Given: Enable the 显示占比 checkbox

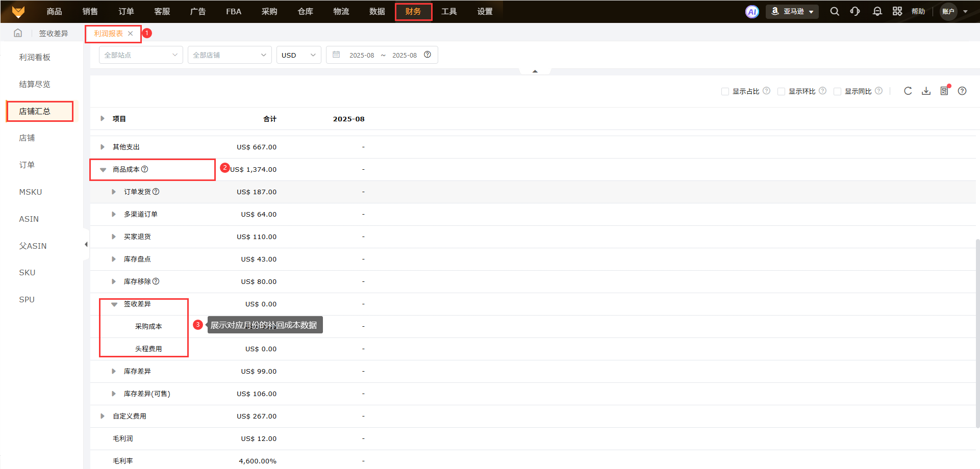Looking at the screenshot, I should coord(725,91).
